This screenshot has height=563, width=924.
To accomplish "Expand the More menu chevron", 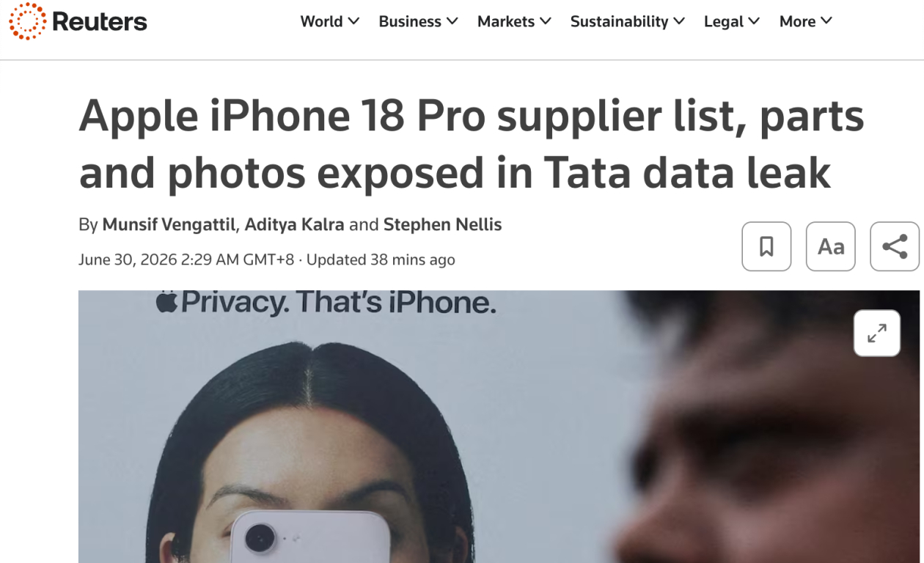I will (826, 21).
